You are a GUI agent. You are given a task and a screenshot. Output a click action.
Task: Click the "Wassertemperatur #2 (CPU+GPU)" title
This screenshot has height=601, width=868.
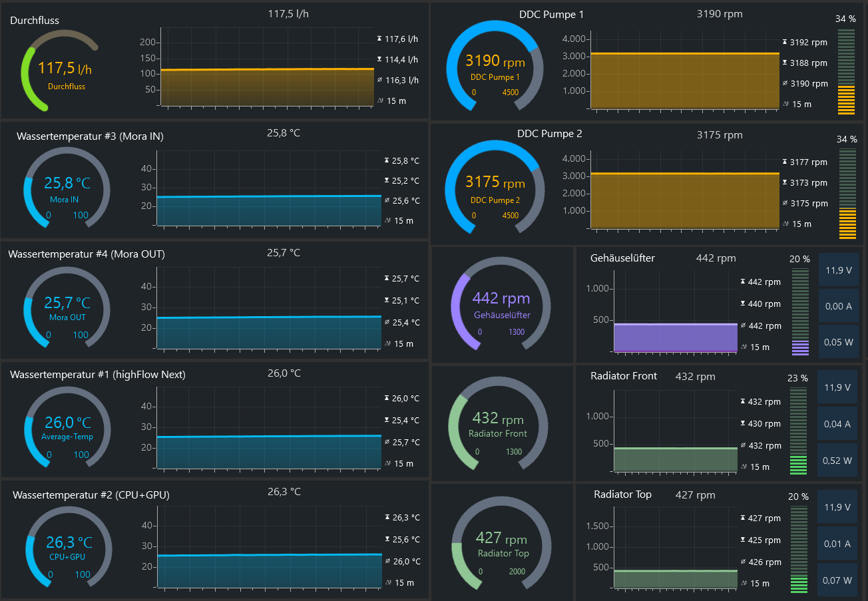pyautogui.click(x=91, y=495)
